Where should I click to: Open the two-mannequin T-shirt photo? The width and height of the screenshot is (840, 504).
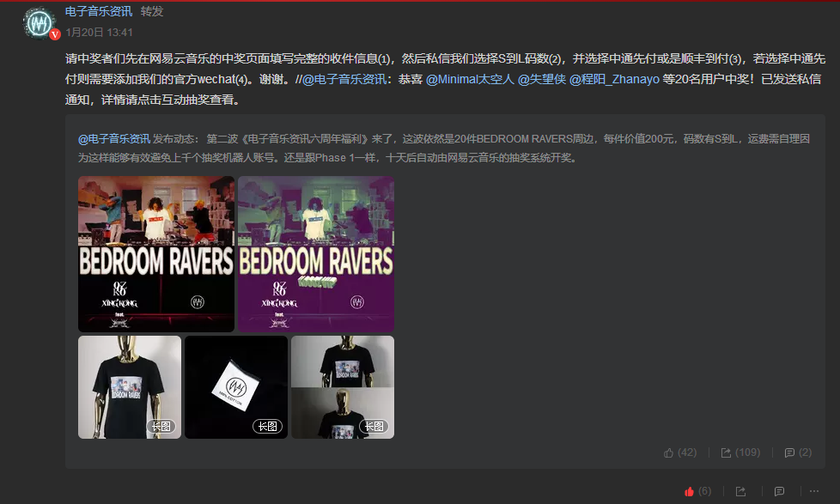click(343, 387)
